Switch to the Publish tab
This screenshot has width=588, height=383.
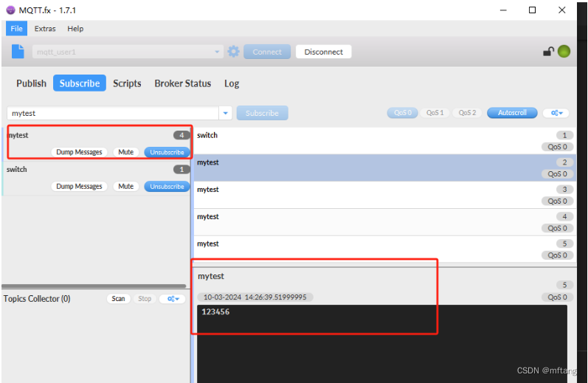coord(31,83)
